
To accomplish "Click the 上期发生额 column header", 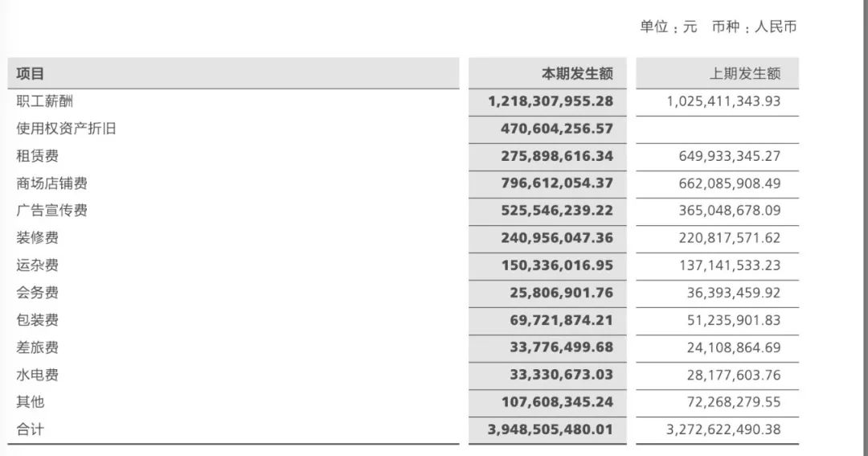I will (744, 74).
